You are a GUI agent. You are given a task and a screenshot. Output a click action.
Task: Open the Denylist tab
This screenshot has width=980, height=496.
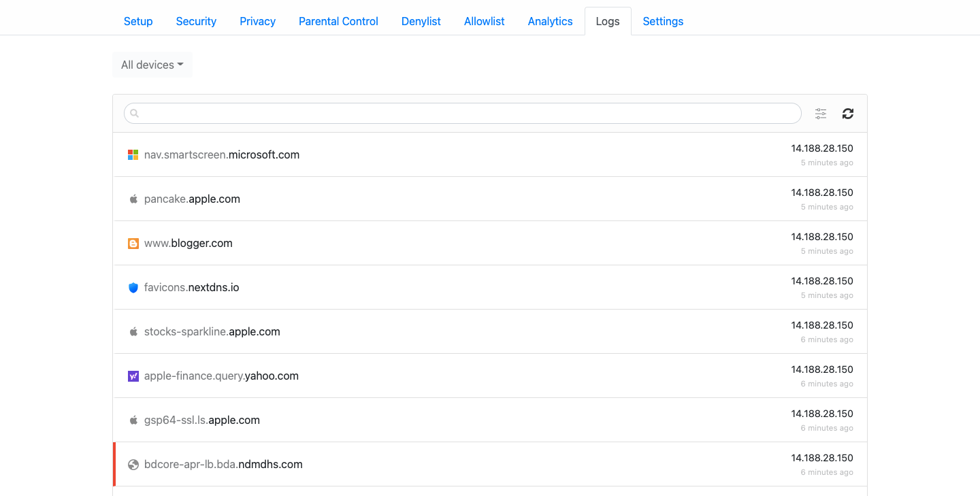421,21
